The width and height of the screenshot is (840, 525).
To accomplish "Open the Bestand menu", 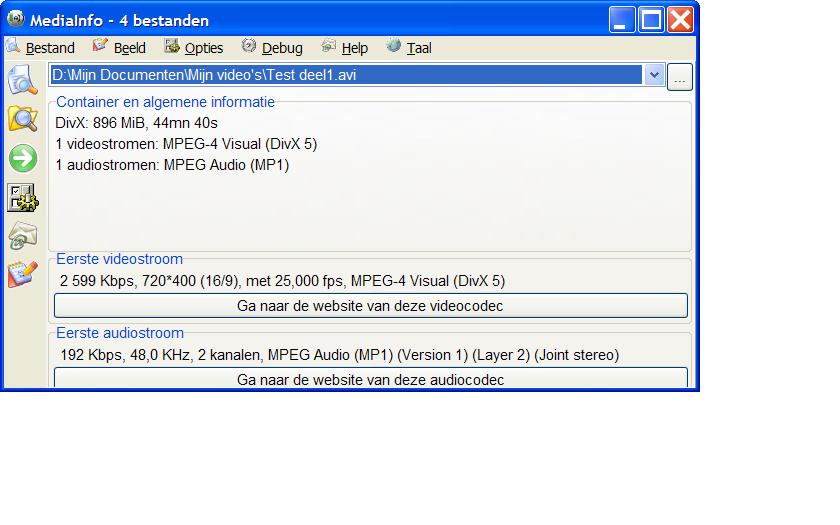I will tap(50, 48).
